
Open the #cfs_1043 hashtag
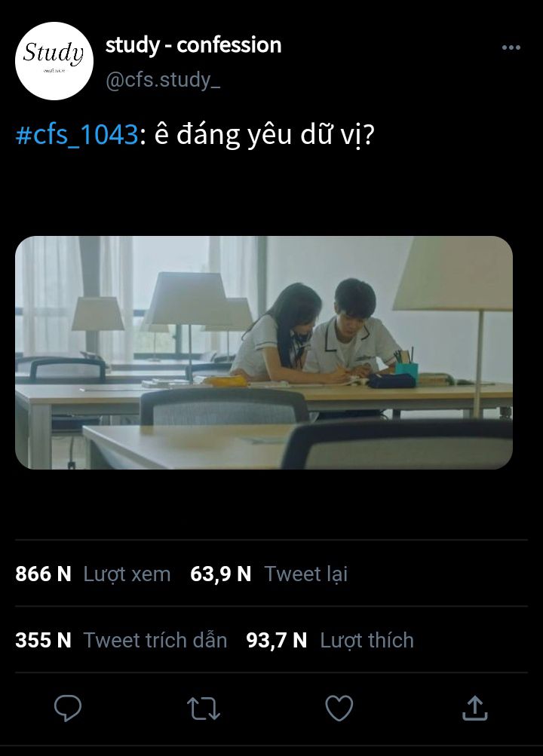[77, 134]
